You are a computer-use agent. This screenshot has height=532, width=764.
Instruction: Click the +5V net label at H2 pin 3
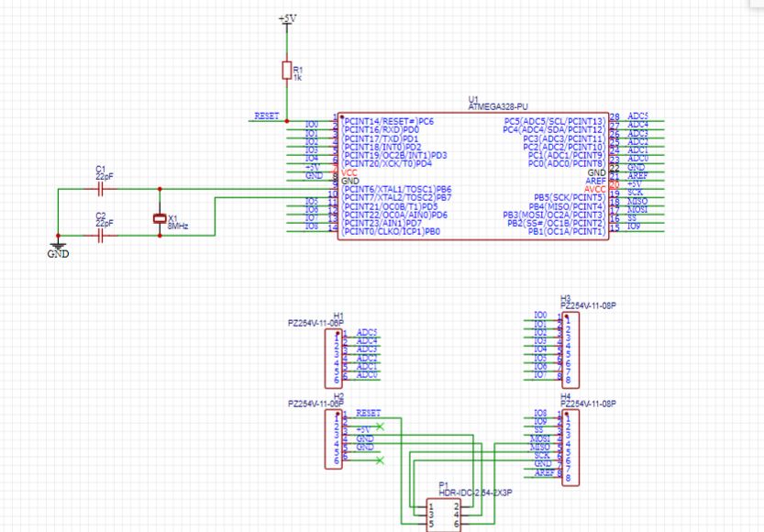pos(363,430)
